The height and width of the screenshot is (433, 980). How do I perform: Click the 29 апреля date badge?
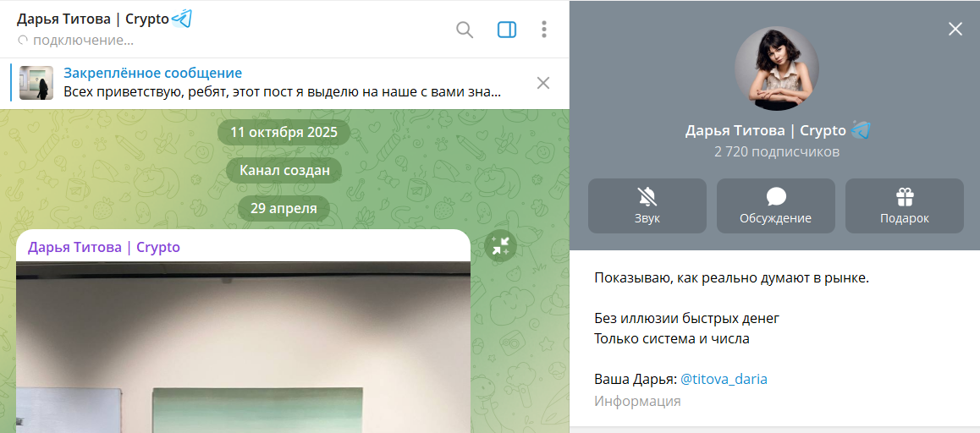[x=284, y=208]
